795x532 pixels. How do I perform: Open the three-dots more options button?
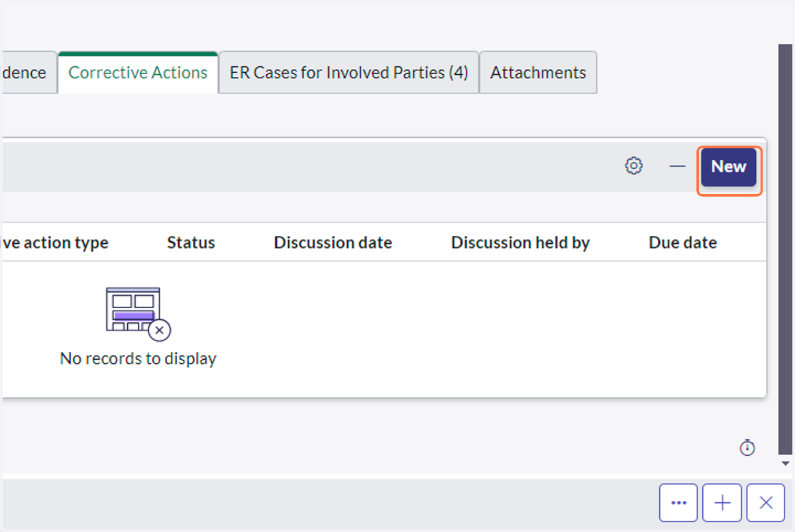[x=678, y=503]
